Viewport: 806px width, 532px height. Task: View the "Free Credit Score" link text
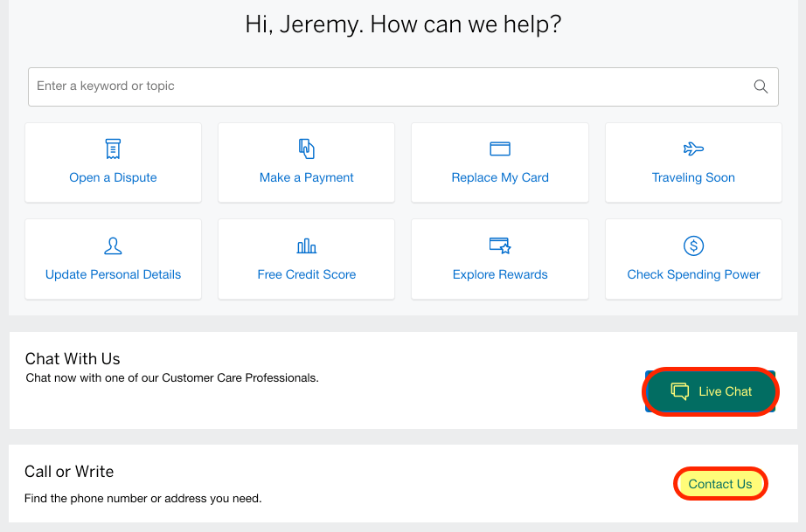[307, 274]
